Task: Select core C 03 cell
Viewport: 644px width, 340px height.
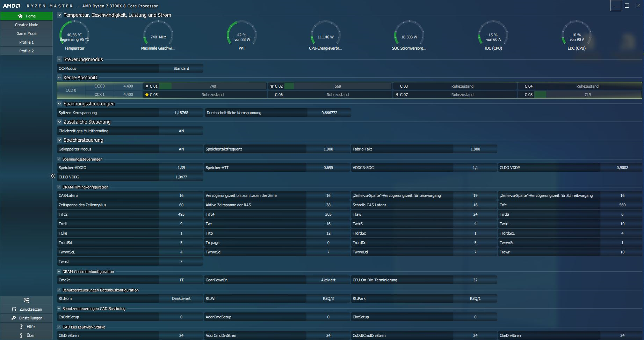Action: tap(455, 86)
